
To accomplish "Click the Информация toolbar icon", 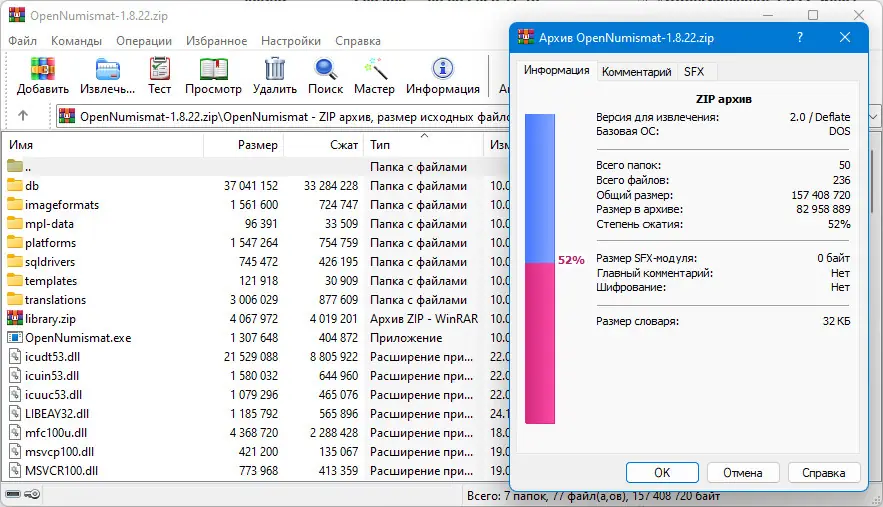I will pyautogui.click(x=443, y=69).
